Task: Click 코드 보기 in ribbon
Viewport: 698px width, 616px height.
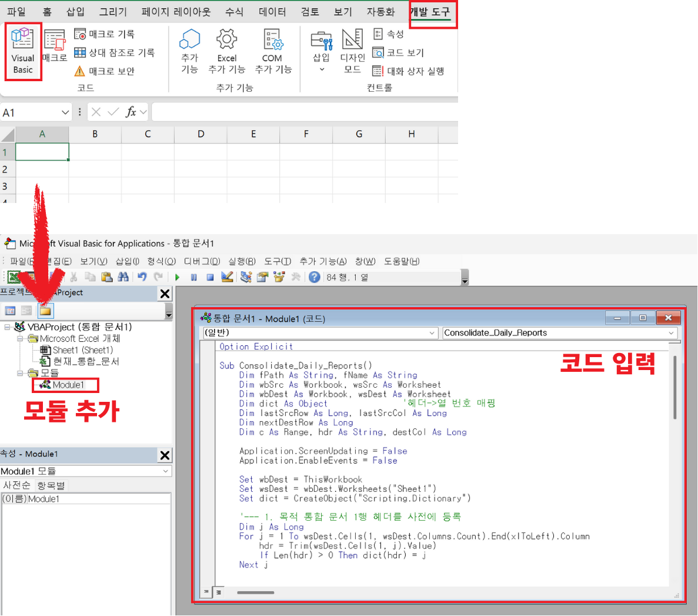Action: (398, 52)
